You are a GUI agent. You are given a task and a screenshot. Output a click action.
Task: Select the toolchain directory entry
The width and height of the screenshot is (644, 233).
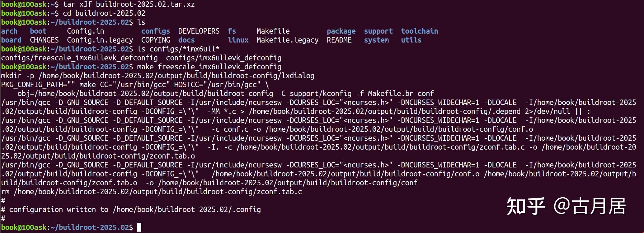419,31
